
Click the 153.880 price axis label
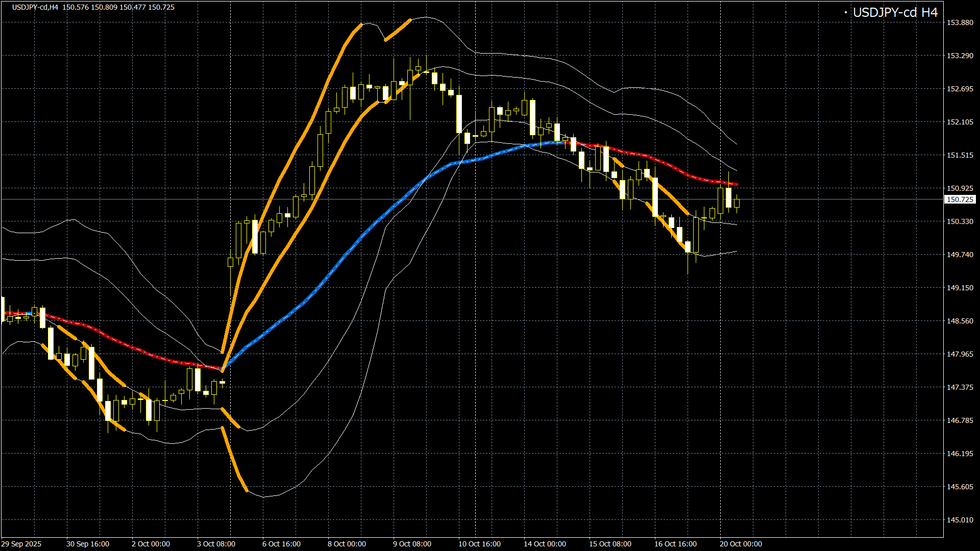point(960,22)
